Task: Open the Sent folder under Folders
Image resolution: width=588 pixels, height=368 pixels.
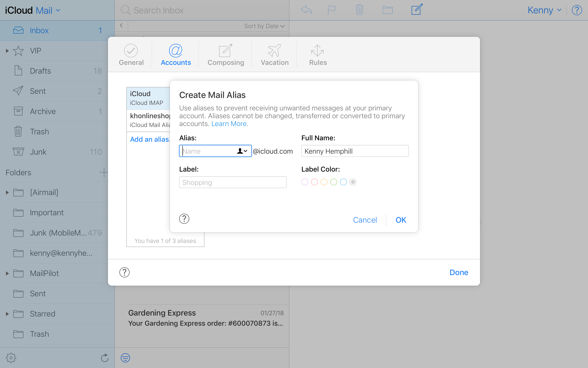Action: 57,293
